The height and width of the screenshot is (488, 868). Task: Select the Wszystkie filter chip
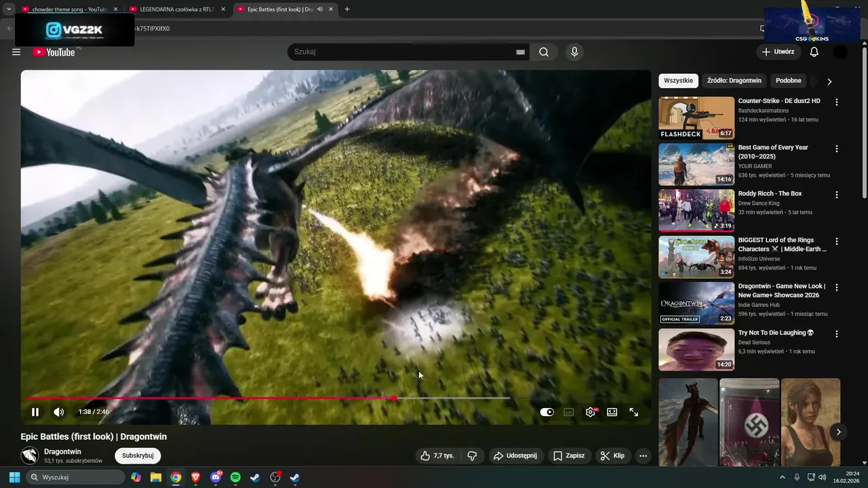click(678, 81)
